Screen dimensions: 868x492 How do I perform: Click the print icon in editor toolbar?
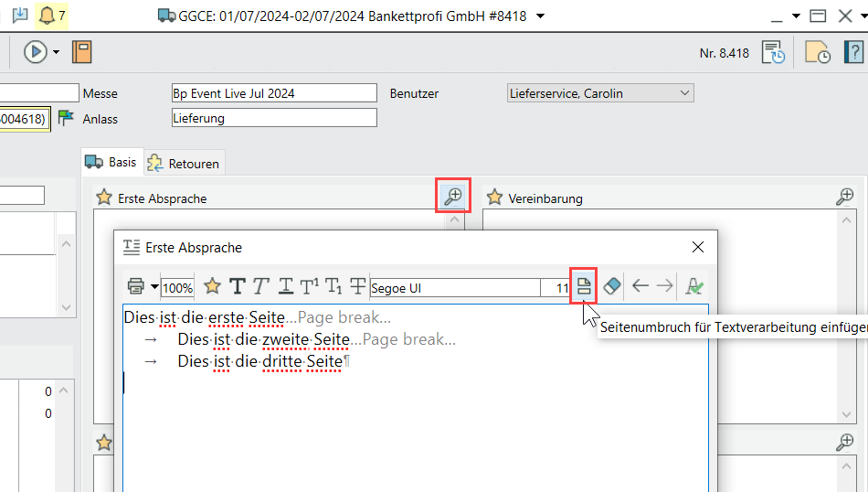pyautogui.click(x=135, y=286)
